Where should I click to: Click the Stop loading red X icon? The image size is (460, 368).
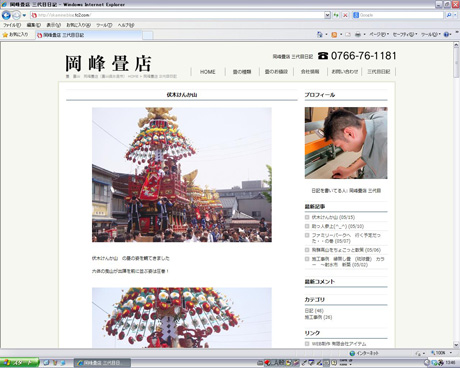(x=345, y=15)
